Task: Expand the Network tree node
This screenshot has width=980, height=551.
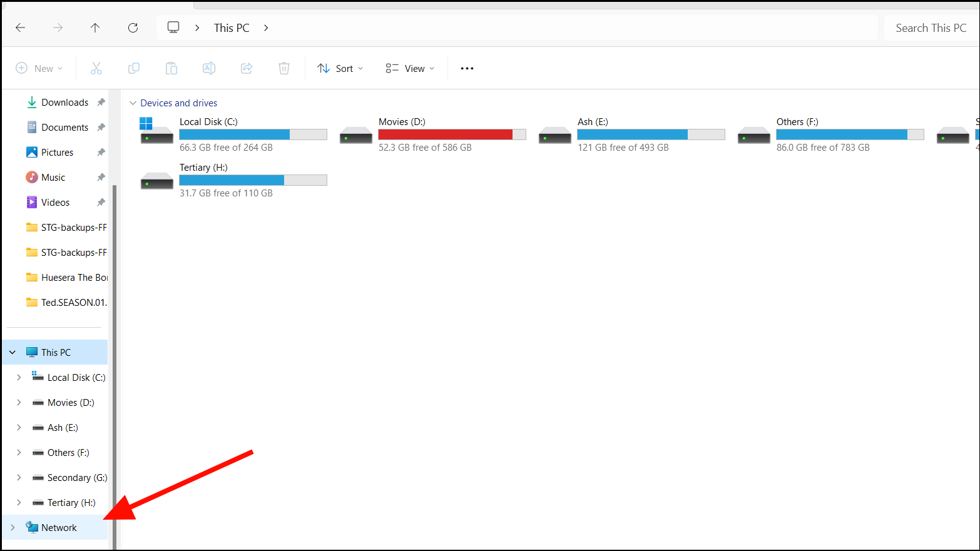Action: coord(13,527)
